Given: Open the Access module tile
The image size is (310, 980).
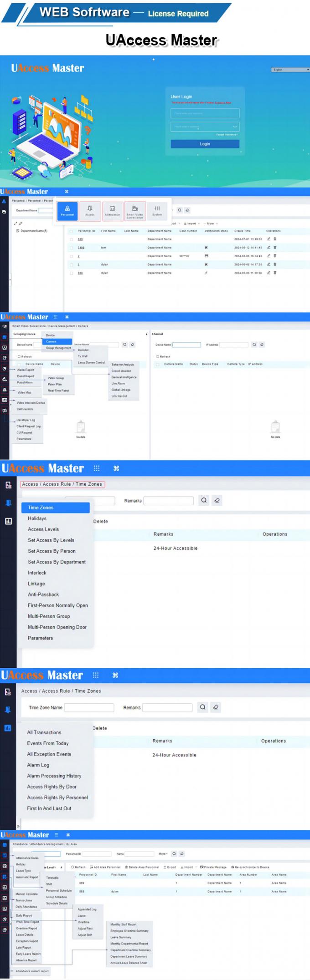Looking at the screenshot, I should point(90,211).
